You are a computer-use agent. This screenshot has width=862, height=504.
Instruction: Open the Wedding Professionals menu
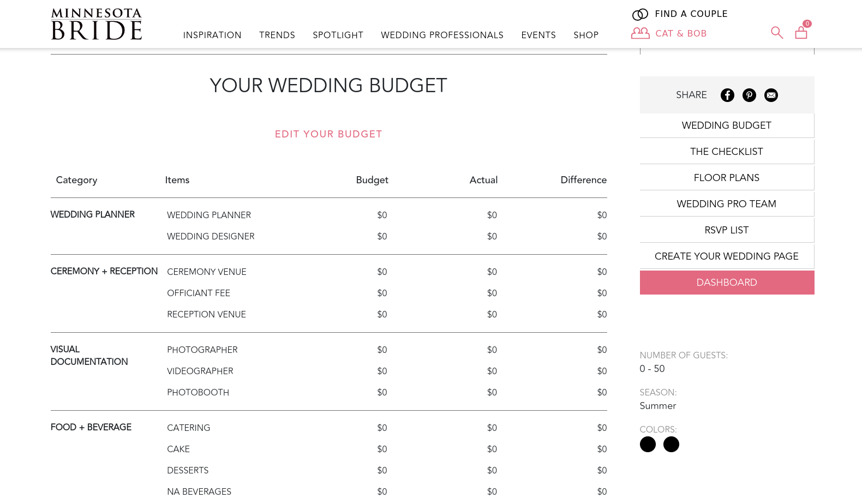(x=442, y=35)
